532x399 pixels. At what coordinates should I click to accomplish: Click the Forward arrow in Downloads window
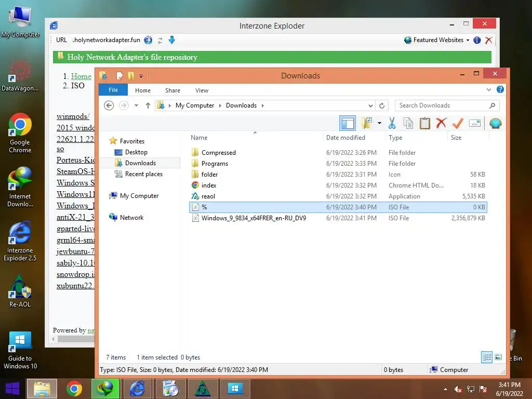coord(124,105)
